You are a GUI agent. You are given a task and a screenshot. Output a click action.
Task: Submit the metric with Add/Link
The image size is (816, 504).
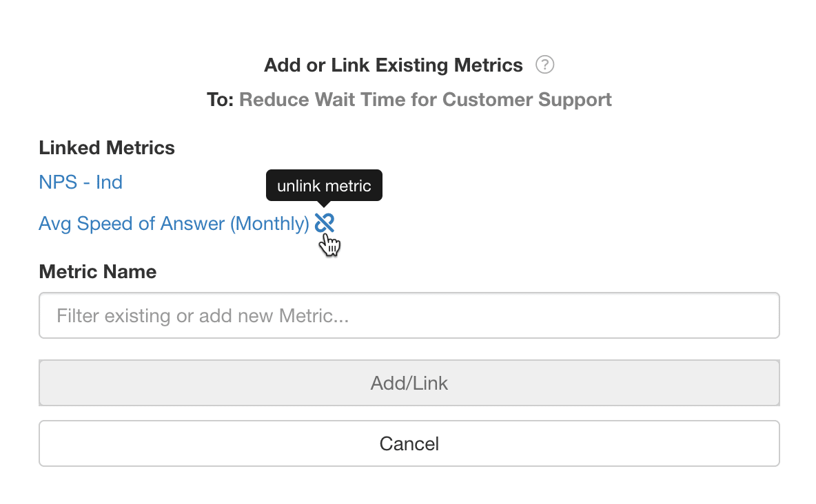[409, 383]
